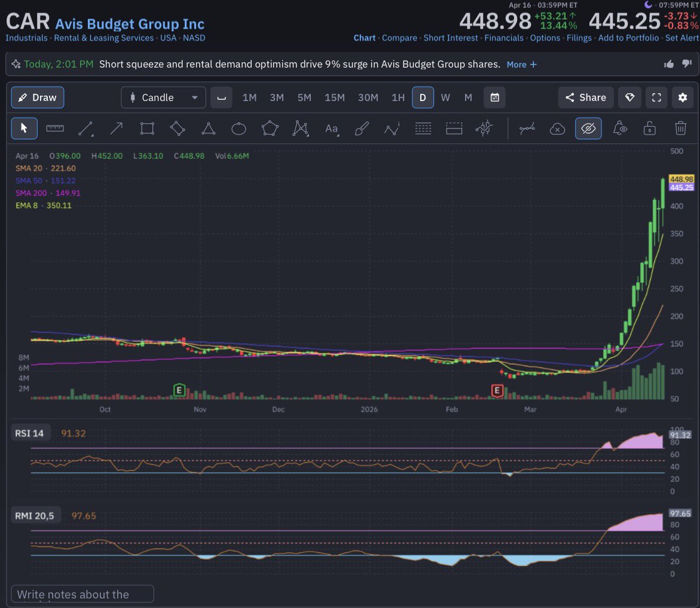This screenshot has width=700, height=608.
Task: Open the Options link
Action: 545,38
